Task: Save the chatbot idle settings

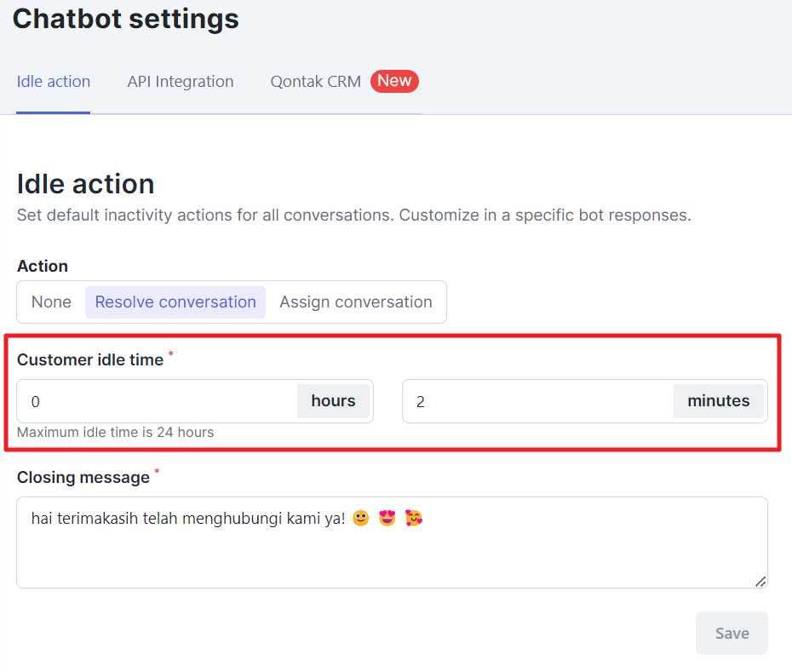Action: pyautogui.click(x=732, y=634)
